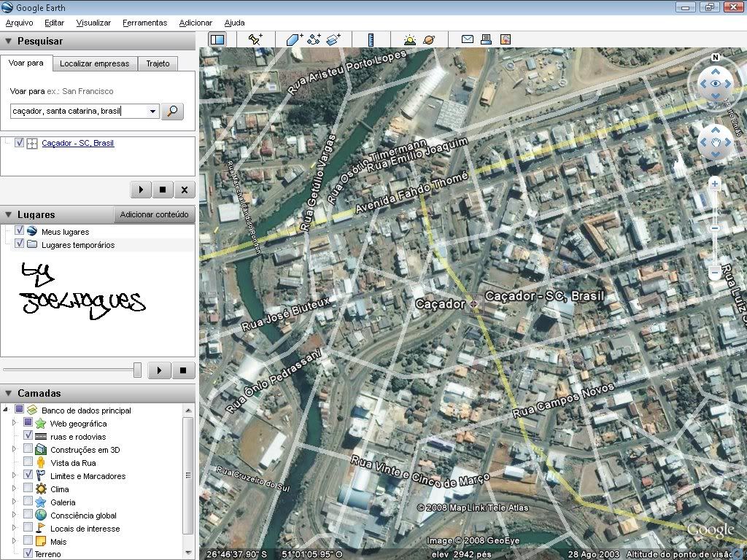Click the north N compass marker
This screenshot has width=747, height=560.
715,57
